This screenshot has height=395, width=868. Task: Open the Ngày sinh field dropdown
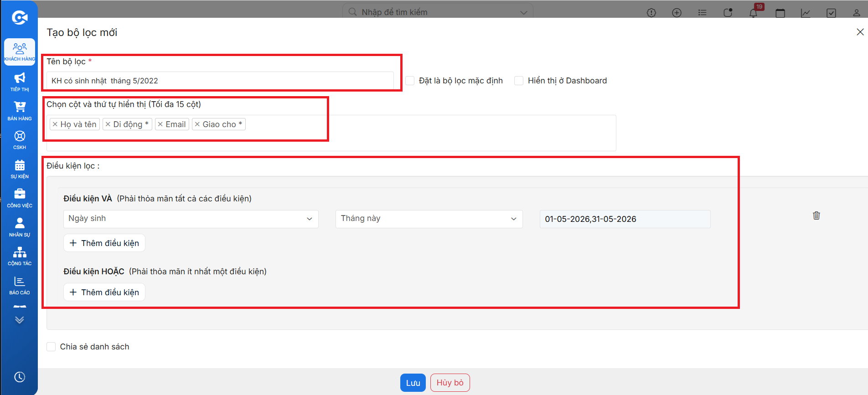point(191,219)
